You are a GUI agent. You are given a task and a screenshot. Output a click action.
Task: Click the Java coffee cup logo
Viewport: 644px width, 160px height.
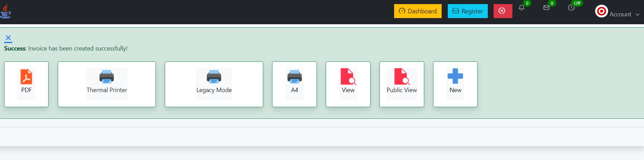coord(5,11)
